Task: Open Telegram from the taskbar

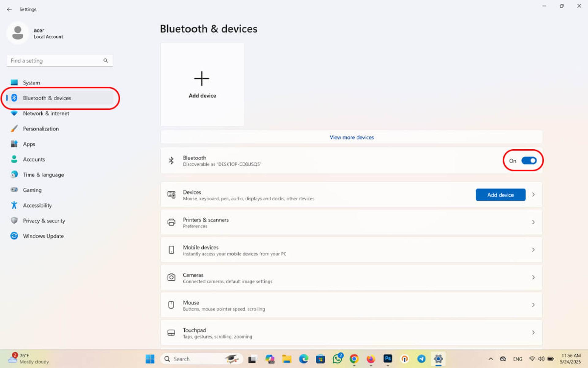Action: [x=421, y=359]
